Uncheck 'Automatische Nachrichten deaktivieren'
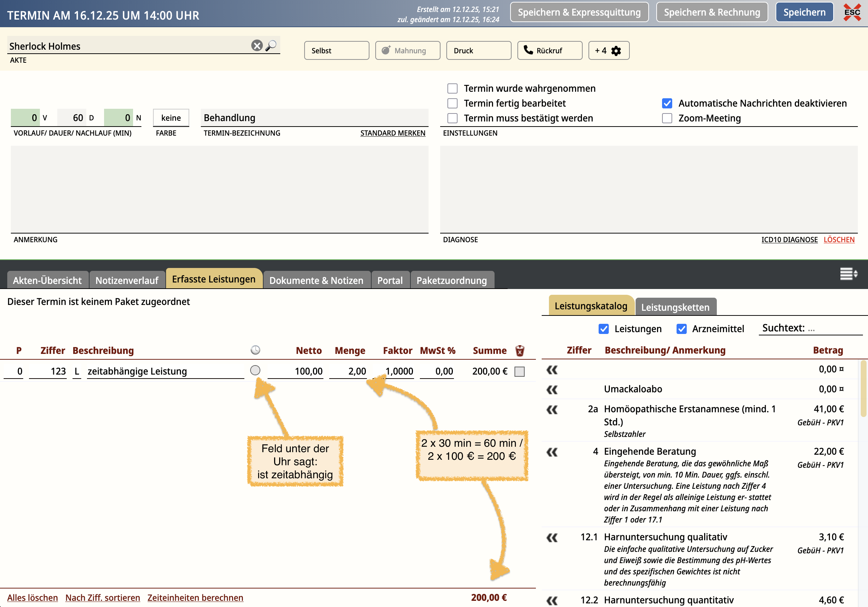The image size is (868, 607). point(667,103)
